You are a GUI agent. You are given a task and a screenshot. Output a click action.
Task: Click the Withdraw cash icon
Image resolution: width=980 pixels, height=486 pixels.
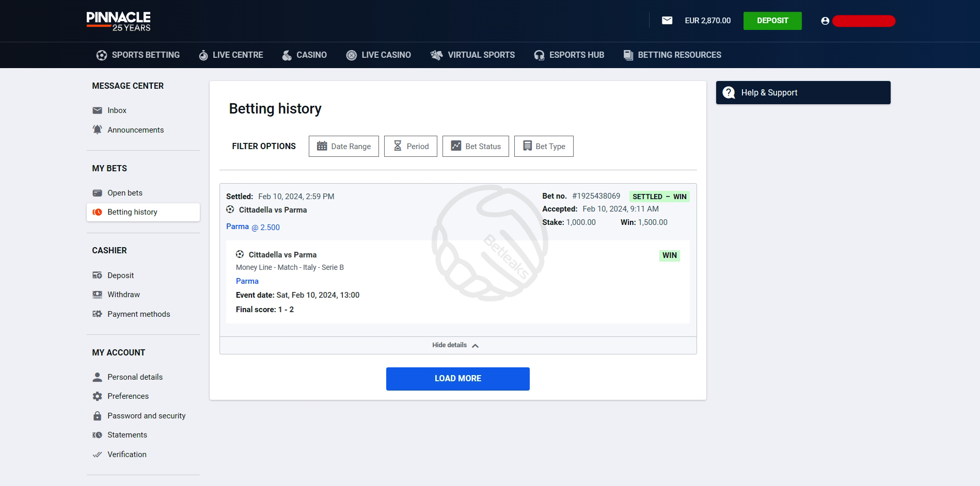(97, 295)
